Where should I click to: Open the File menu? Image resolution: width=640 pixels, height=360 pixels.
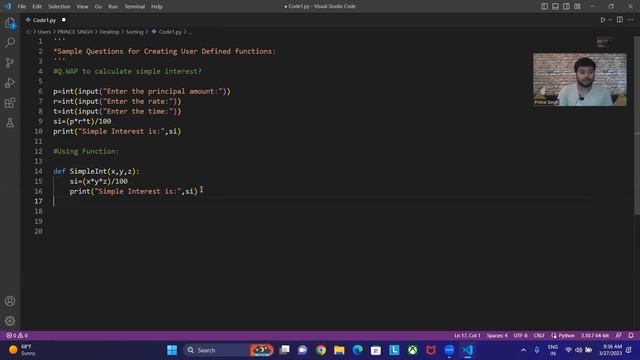[x=22, y=7]
